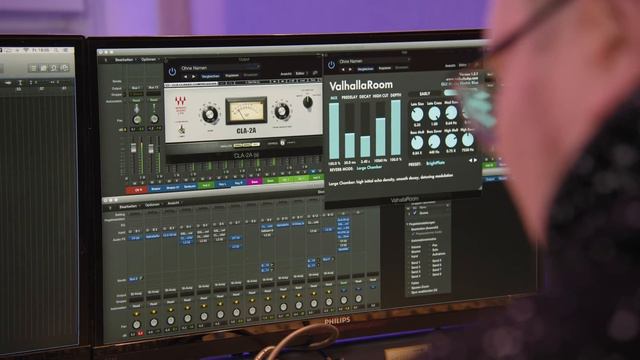This screenshot has height=360, width=640.
Task: Click the Waves logo on CLA-2A
Action: point(180,101)
